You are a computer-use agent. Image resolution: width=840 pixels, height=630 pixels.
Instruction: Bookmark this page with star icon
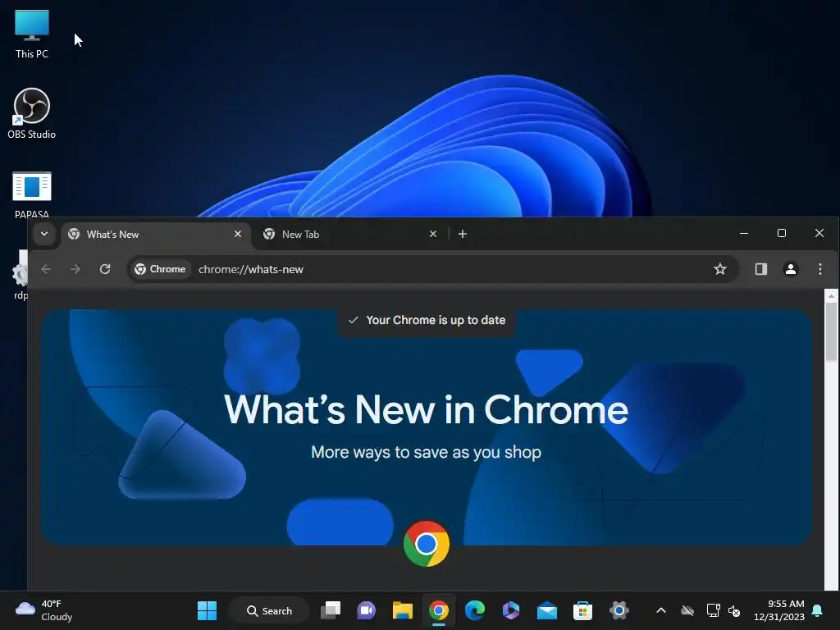tap(720, 269)
